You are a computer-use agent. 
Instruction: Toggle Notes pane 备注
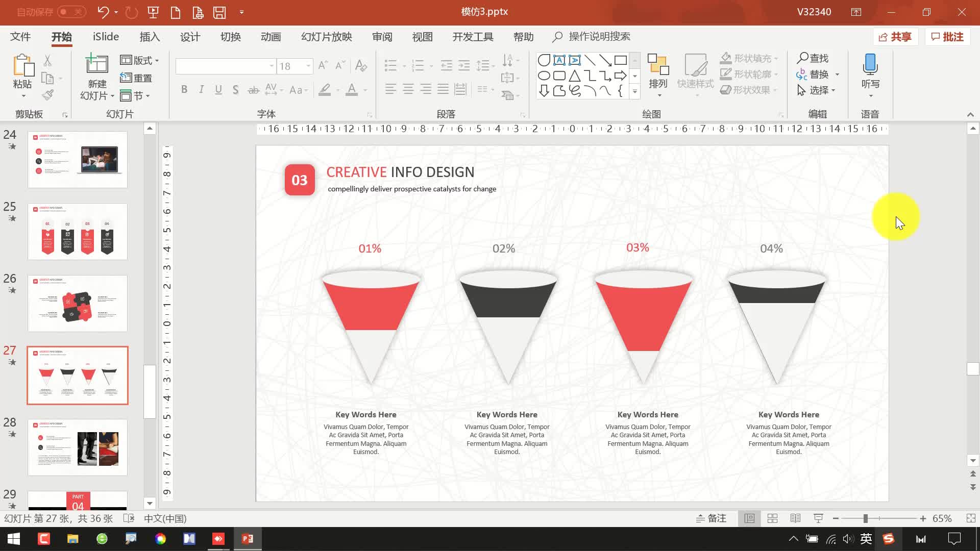(711, 518)
